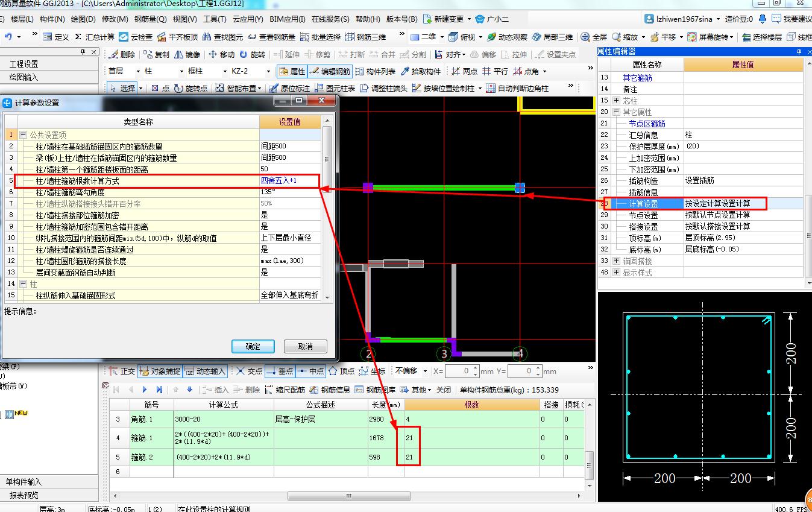Open BIM应用(I) menu
This screenshot has height=512, width=812.
[x=286, y=19]
